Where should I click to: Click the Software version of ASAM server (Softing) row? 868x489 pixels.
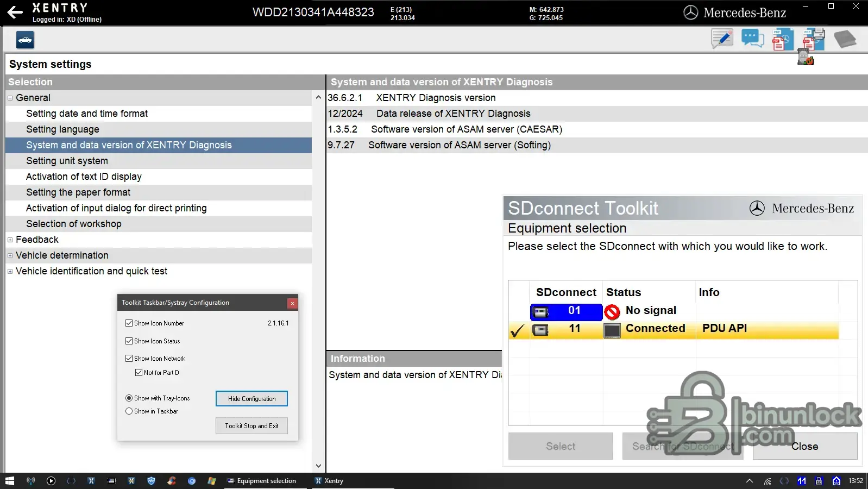tap(597, 145)
